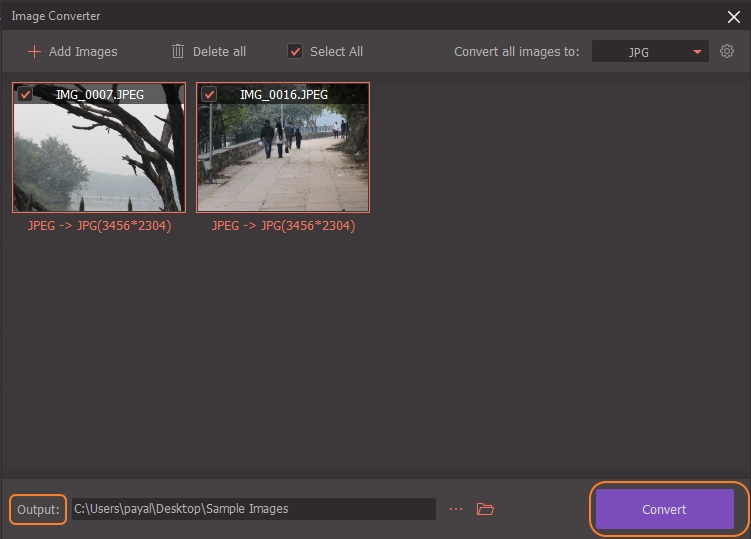Click the Add Images text label
The height and width of the screenshot is (539, 751).
click(x=83, y=51)
